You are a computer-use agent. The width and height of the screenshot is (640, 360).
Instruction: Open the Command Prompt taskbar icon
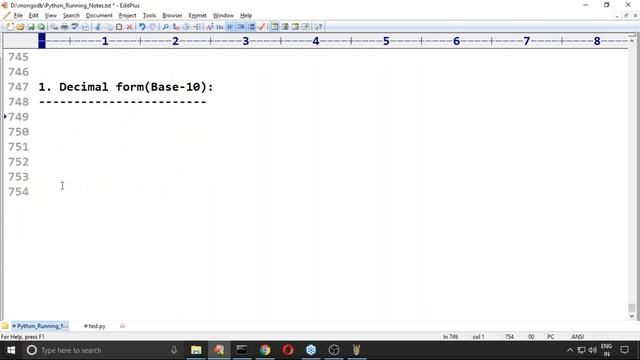242,350
